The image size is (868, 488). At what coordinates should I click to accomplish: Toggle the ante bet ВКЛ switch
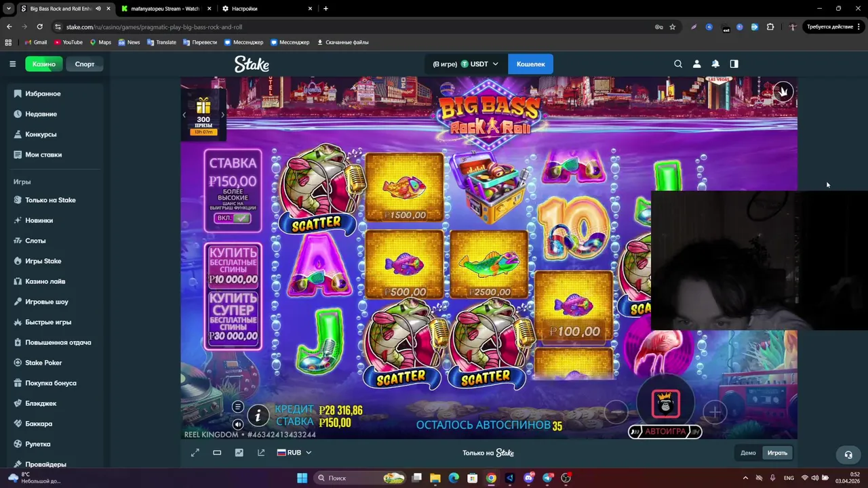pyautogui.click(x=233, y=218)
